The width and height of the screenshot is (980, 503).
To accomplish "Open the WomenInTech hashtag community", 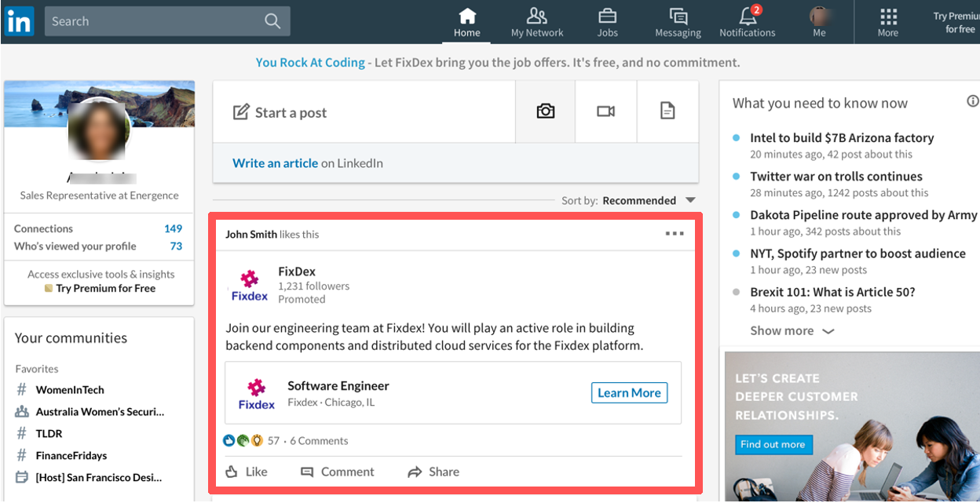I will tap(69, 389).
